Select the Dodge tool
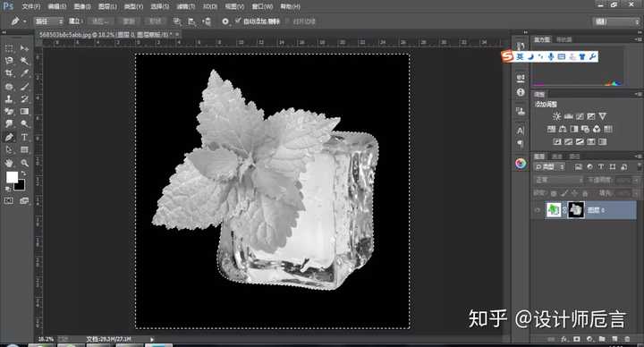 click(25, 124)
